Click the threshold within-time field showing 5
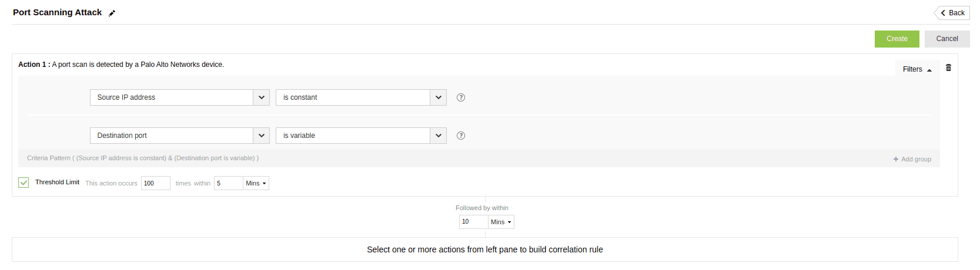This screenshot has height=270, width=980. (x=228, y=183)
